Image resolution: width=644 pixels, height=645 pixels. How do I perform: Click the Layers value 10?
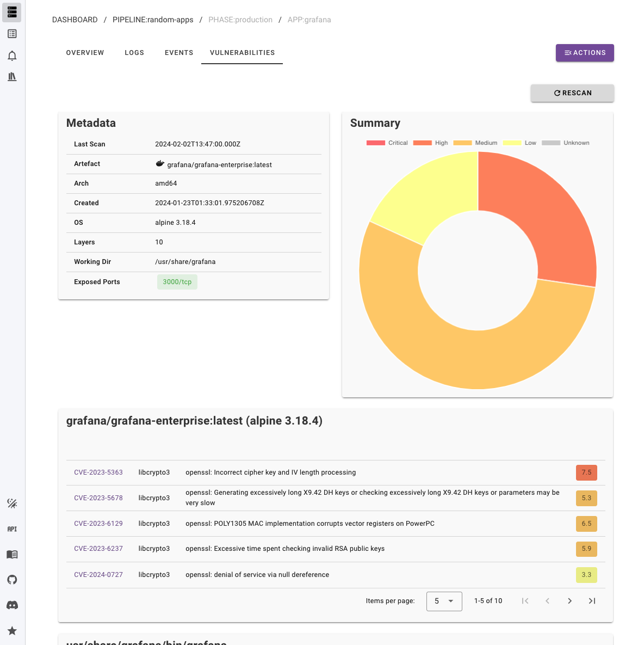[159, 242]
